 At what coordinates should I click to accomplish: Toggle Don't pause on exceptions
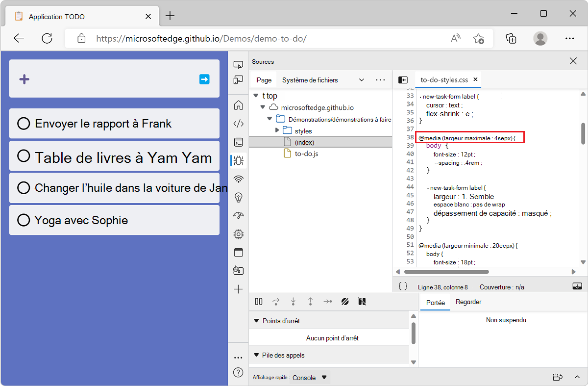click(362, 302)
